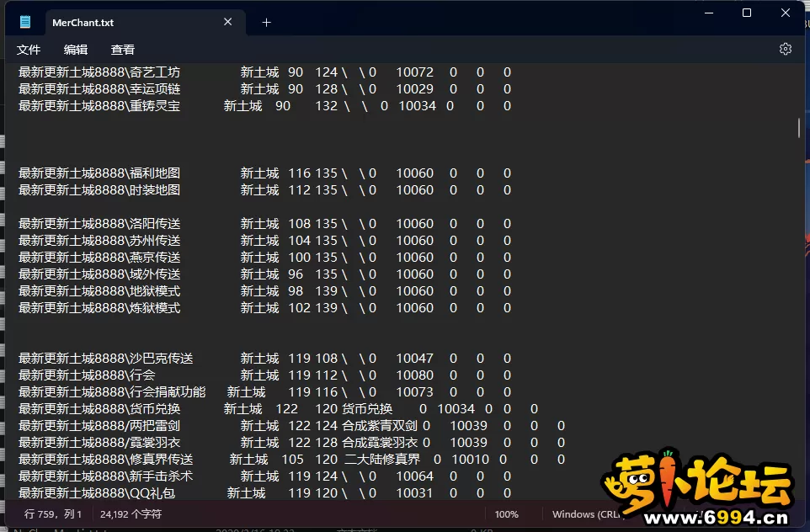Close the MerChant.txt tab
Viewport: 810px width, 532px height.
[x=228, y=22]
